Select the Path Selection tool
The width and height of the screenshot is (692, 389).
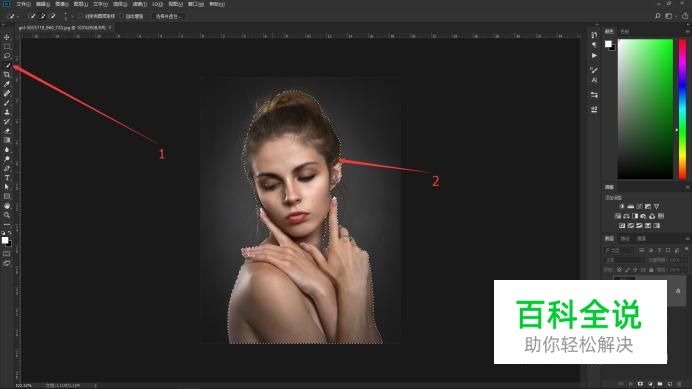click(7, 187)
